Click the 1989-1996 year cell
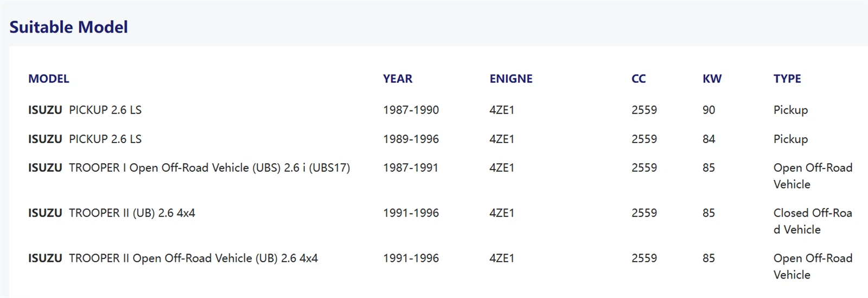Viewport: 868px width, 298px height. (411, 139)
